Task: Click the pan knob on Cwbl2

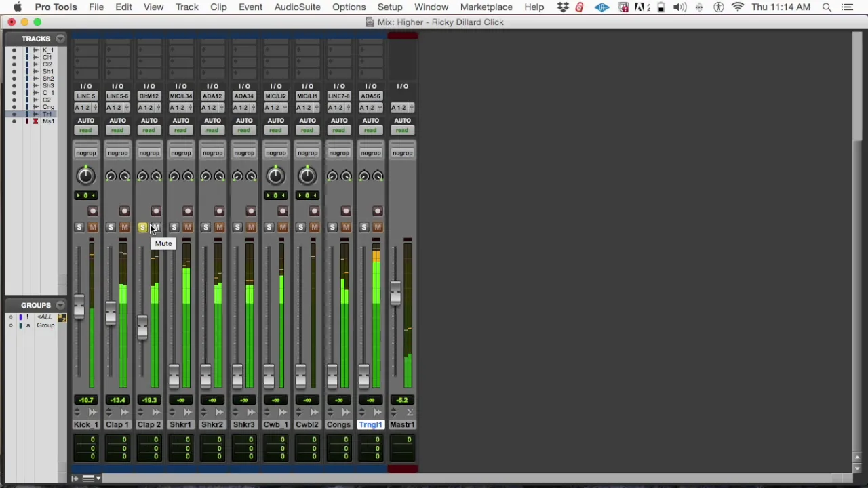Action: pos(307,176)
